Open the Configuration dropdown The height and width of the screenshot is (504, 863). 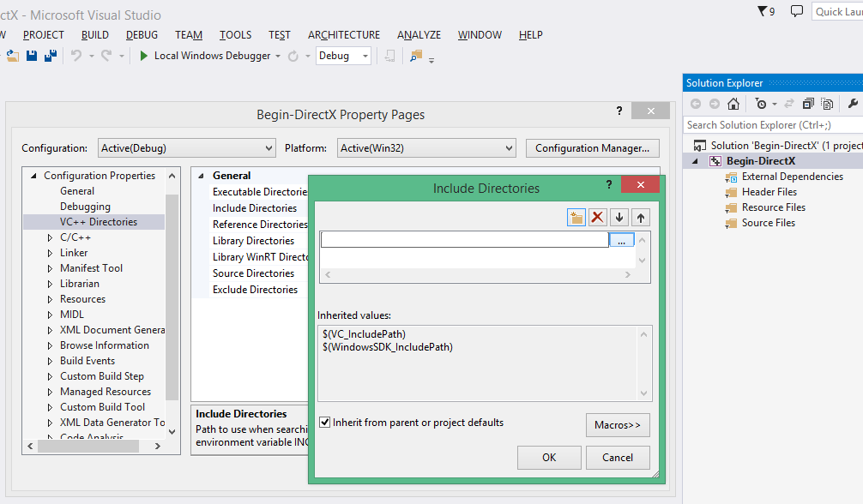(186, 148)
